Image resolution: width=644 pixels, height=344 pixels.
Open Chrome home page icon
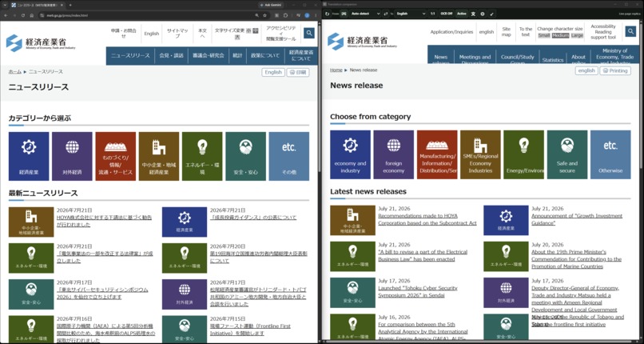tap(32, 15)
